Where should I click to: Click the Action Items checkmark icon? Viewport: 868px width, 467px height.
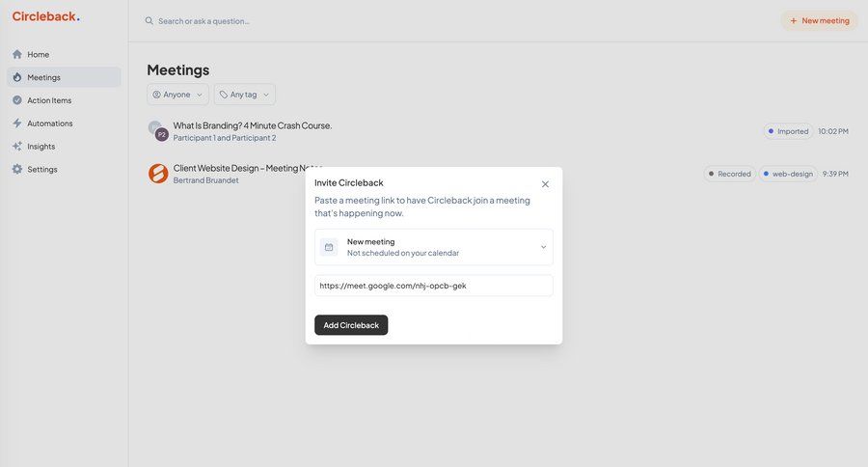(x=17, y=100)
